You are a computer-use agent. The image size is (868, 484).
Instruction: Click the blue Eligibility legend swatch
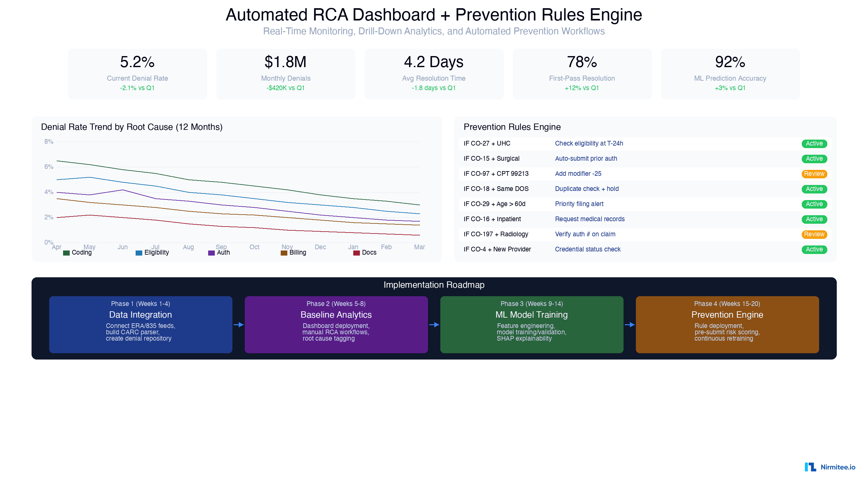[x=139, y=253]
